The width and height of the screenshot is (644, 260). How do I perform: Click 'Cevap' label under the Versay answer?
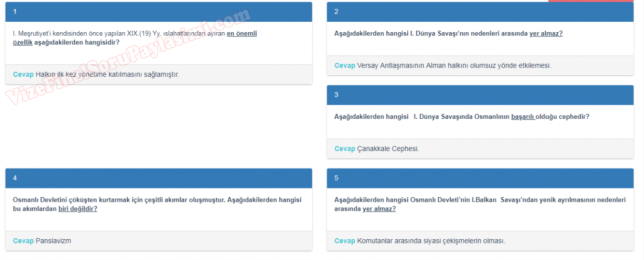[345, 66]
